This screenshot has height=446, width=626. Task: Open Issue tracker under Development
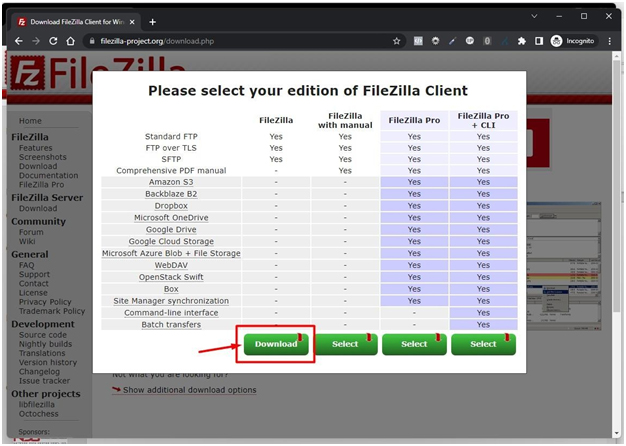(44, 381)
